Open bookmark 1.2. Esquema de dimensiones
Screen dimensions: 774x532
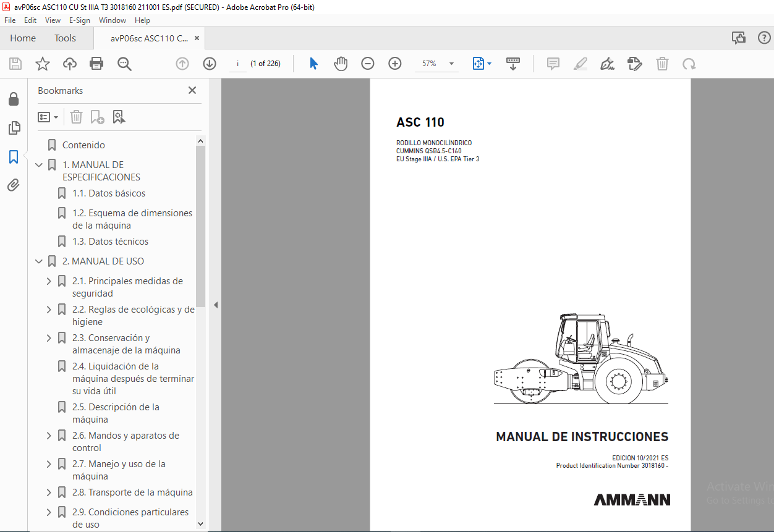pyautogui.click(x=132, y=219)
